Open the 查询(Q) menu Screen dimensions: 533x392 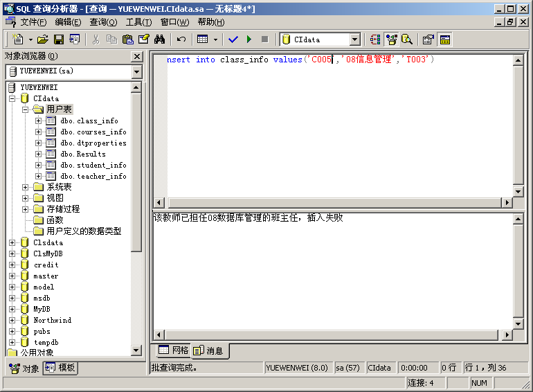(103, 22)
